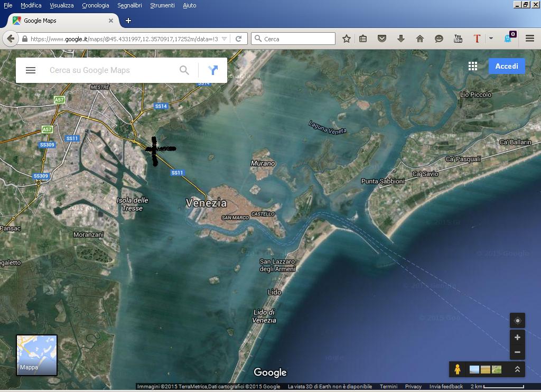This screenshot has height=392, width=541.
Task: Open the Google Maps side menu icon
Action: [x=31, y=70]
